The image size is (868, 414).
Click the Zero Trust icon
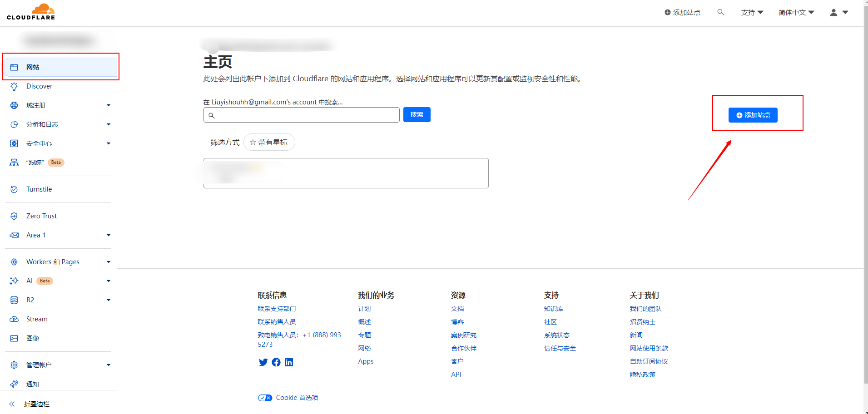pyautogui.click(x=14, y=216)
